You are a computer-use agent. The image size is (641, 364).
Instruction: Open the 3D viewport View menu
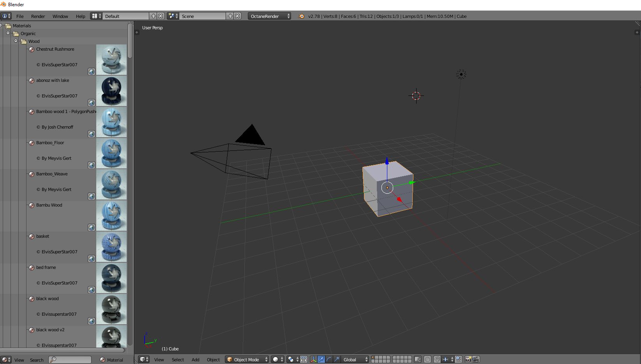pos(159,360)
